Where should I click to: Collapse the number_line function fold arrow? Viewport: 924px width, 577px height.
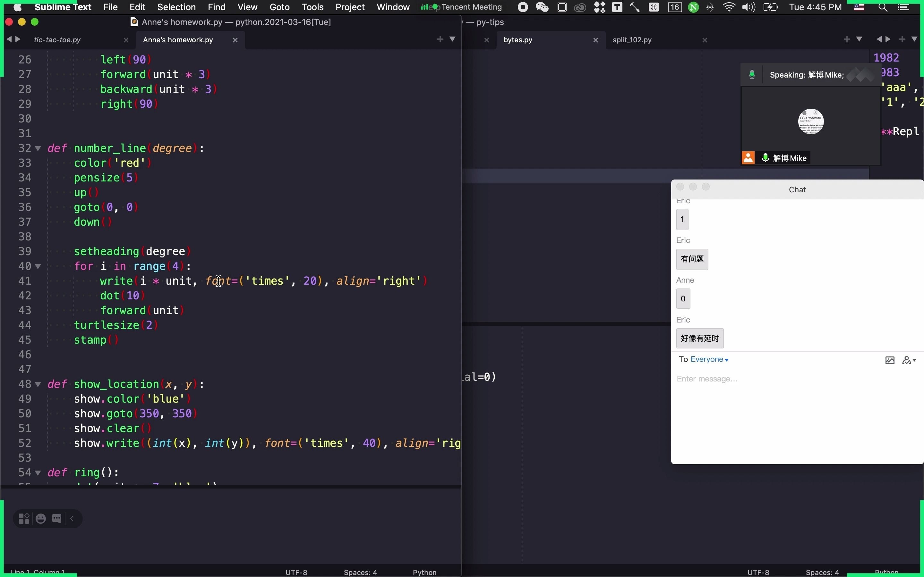click(38, 148)
